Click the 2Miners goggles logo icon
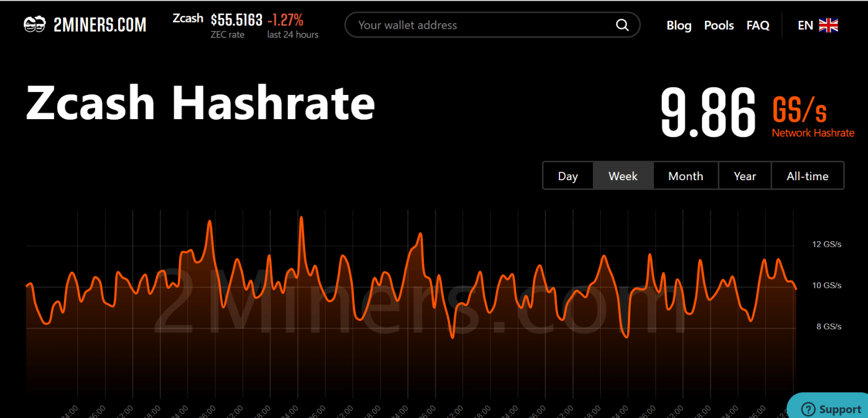868x418 pixels. [34, 25]
